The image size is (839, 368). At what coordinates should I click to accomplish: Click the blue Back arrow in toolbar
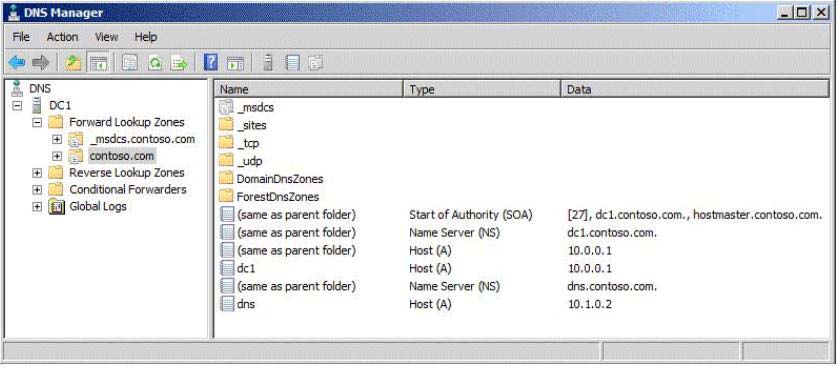(x=17, y=63)
